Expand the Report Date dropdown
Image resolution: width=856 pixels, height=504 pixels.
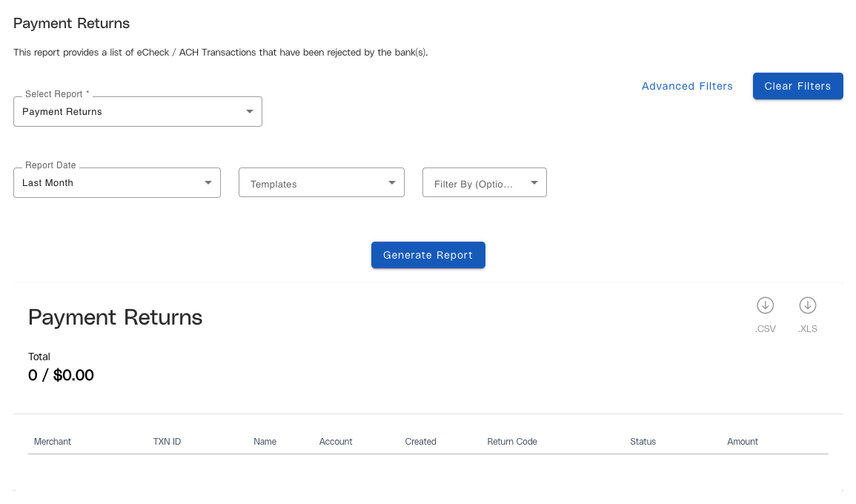pyautogui.click(x=117, y=183)
